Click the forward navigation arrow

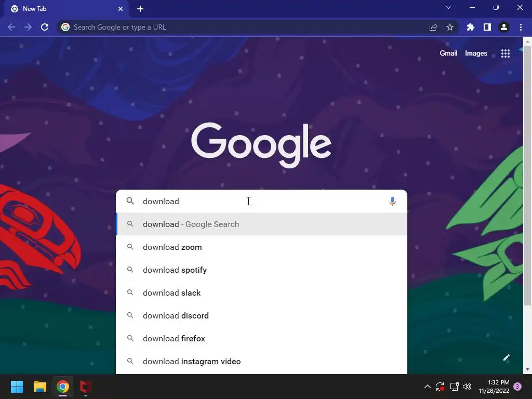[28, 27]
